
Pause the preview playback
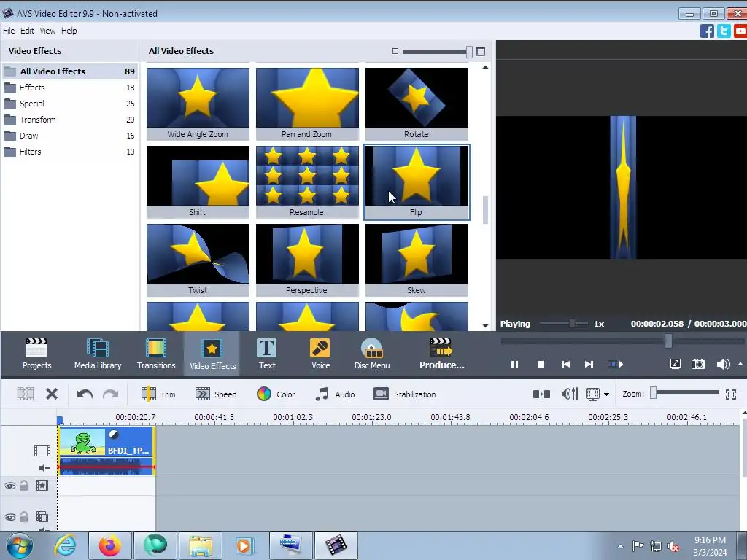(514, 365)
